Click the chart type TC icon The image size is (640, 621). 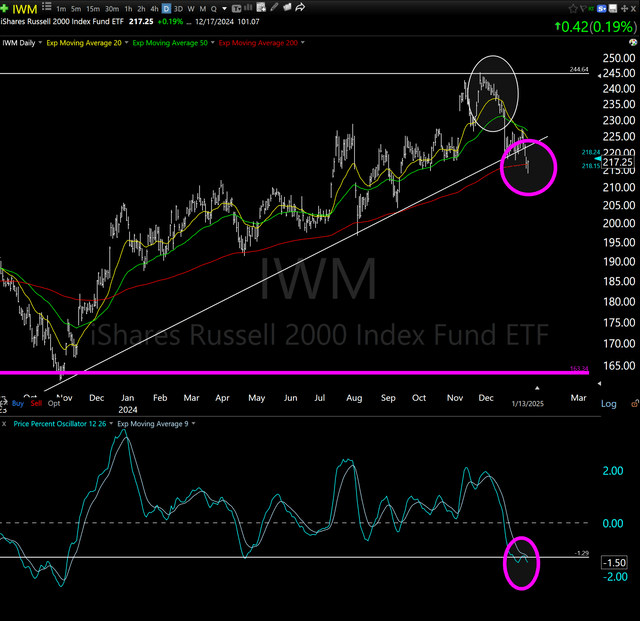click(x=236, y=8)
